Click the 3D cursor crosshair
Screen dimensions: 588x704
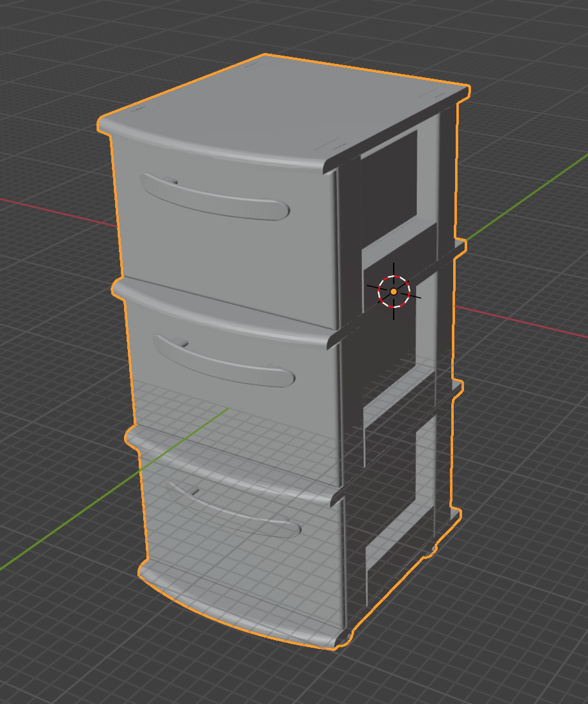(x=394, y=291)
